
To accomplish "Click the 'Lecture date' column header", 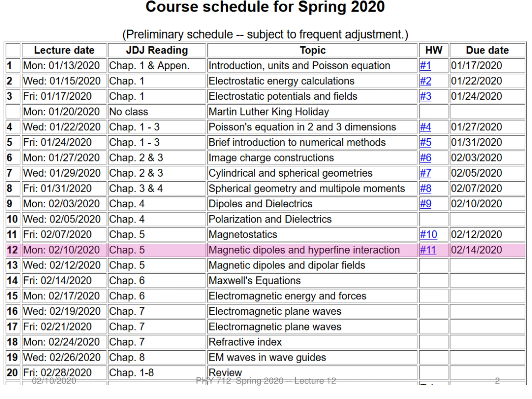I will click(x=64, y=50).
